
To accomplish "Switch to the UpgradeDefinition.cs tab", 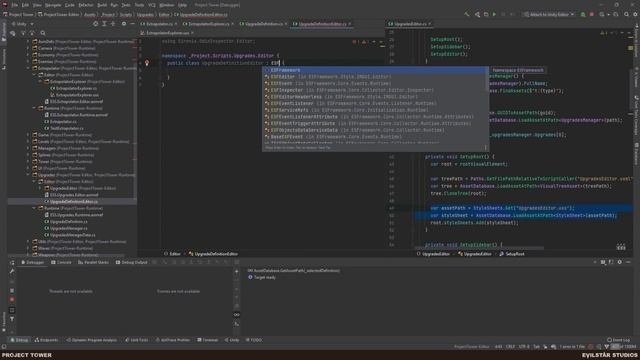I will (264, 24).
